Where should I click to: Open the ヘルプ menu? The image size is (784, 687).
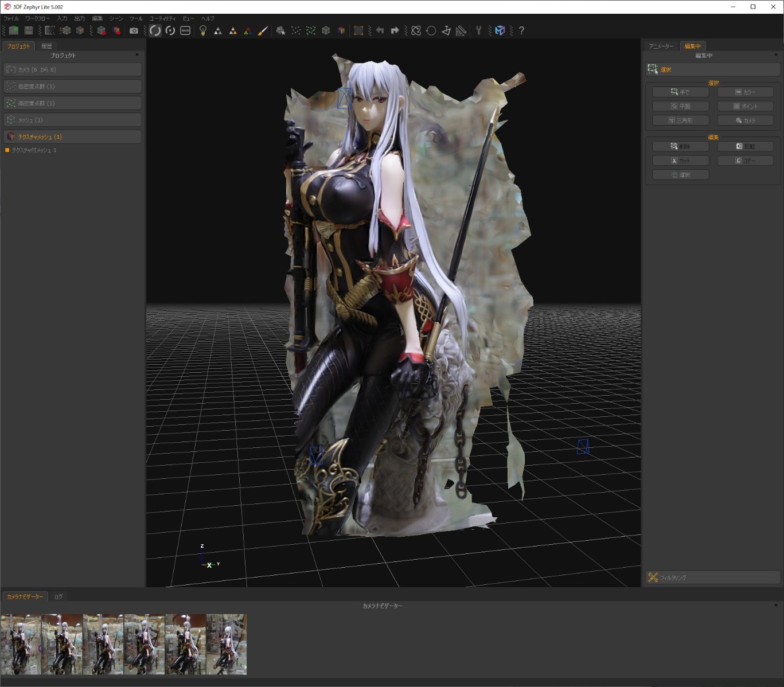[208, 18]
